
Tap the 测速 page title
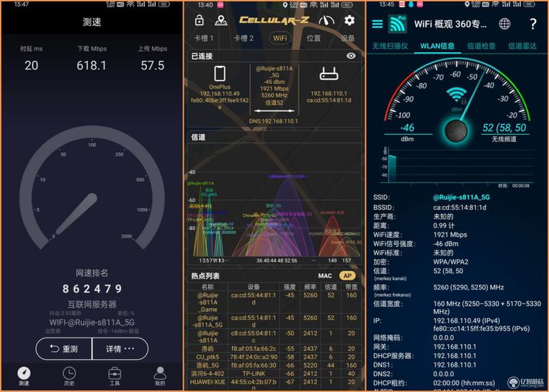click(x=92, y=22)
